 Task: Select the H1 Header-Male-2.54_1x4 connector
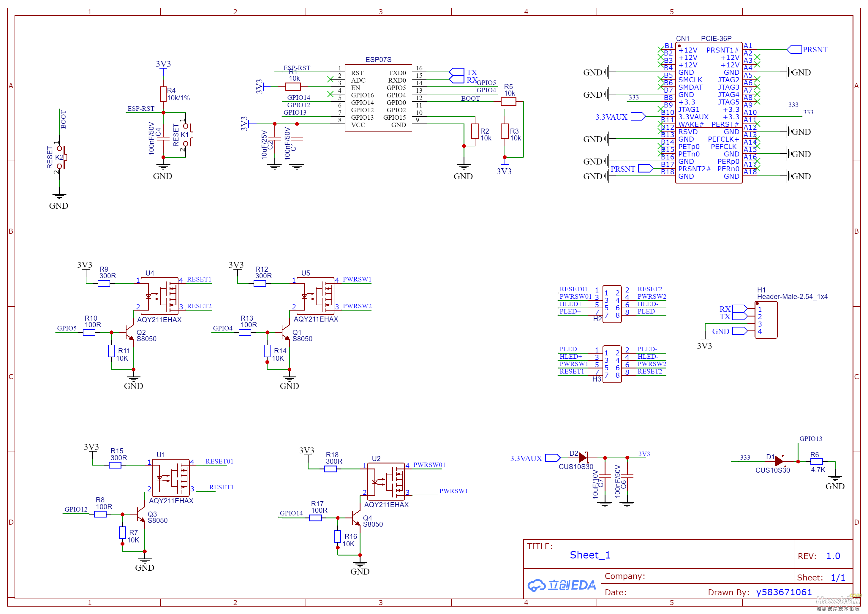click(x=766, y=320)
